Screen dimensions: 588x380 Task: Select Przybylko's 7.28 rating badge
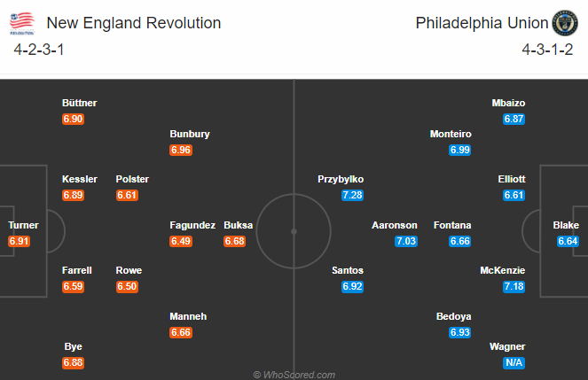click(352, 195)
